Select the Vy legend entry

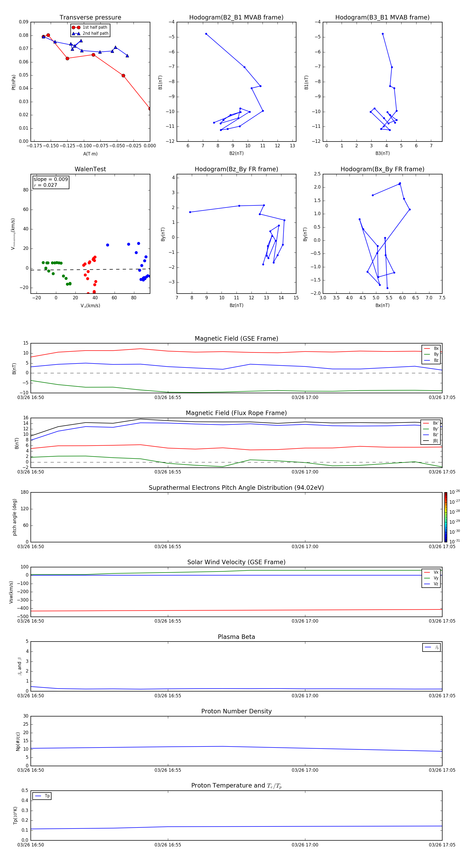[431, 578]
